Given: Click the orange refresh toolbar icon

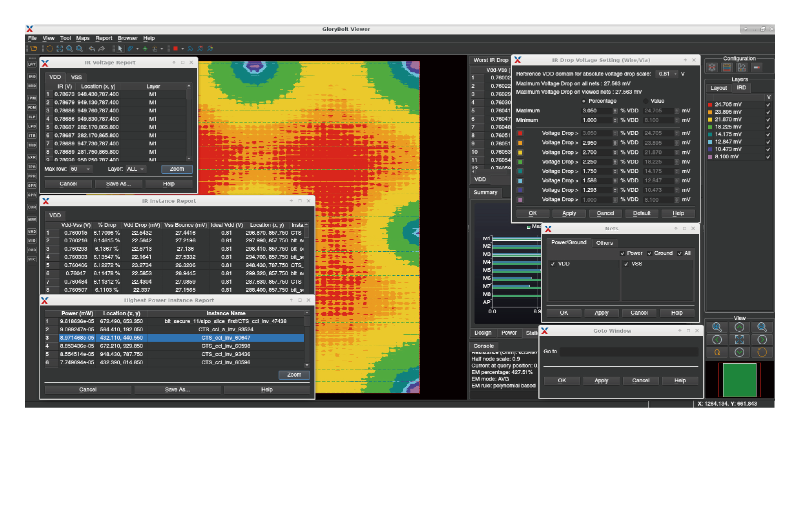Looking at the screenshot, I should (x=49, y=48).
